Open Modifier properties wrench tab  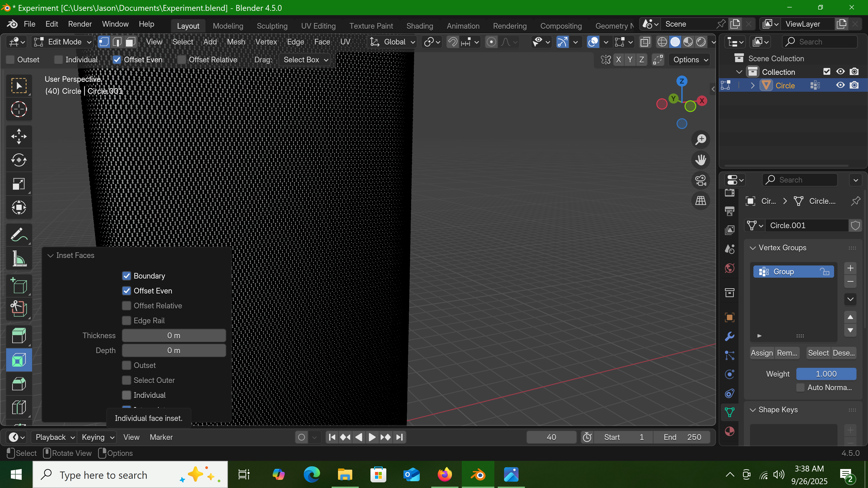(729, 336)
